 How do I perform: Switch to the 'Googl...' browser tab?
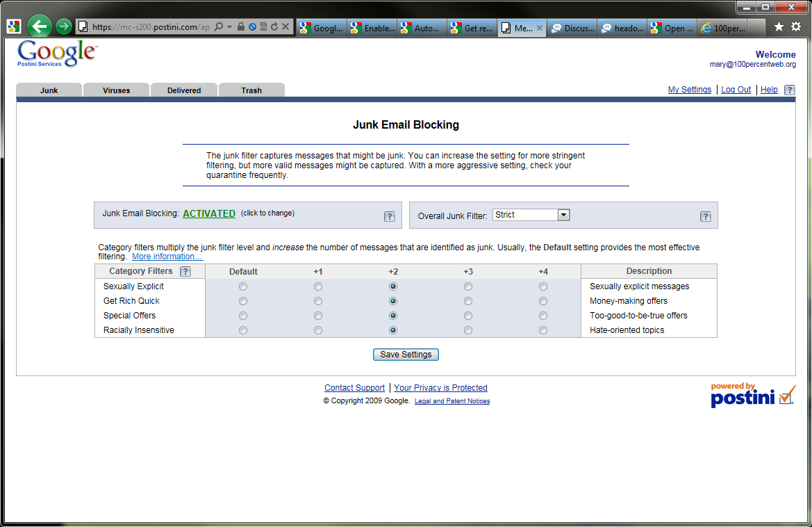tap(322, 28)
